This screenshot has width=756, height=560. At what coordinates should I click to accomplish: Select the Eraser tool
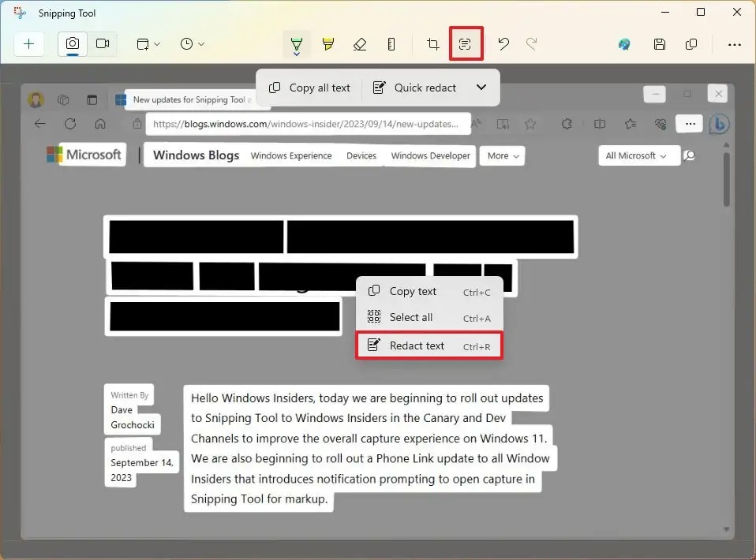point(360,44)
